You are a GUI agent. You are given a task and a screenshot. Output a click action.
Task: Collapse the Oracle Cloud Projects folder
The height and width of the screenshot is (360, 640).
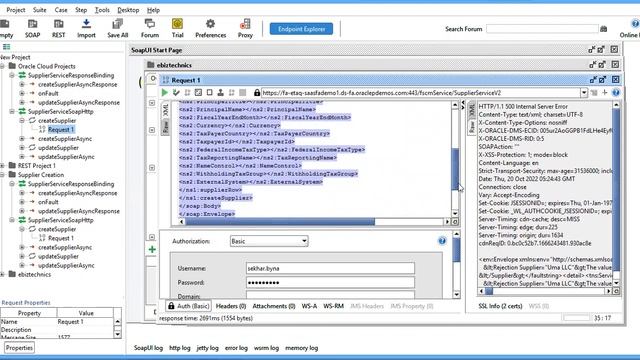2,66
